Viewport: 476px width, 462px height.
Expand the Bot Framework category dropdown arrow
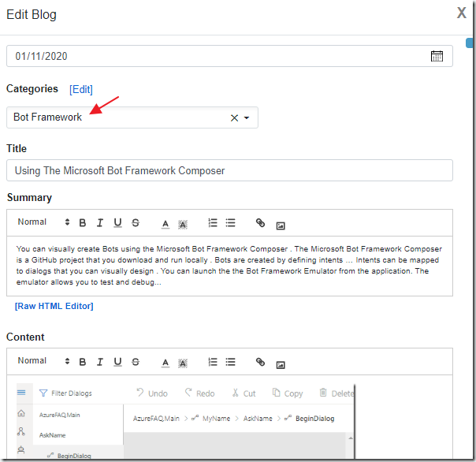tap(247, 117)
